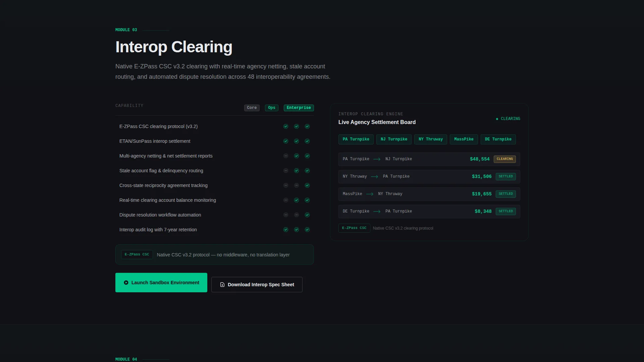Click Enterprise checkmark for Interop audit log row
Viewport: 644px width, 362px height.
click(x=307, y=230)
